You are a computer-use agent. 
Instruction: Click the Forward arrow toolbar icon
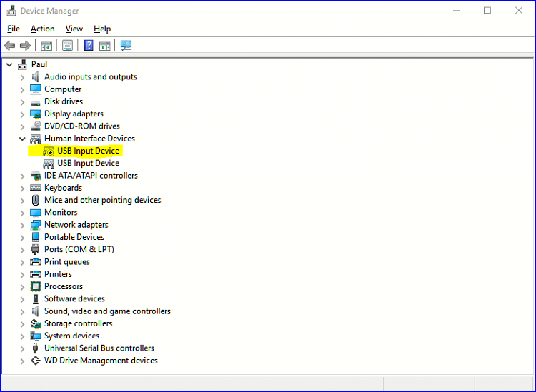(25, 46)
